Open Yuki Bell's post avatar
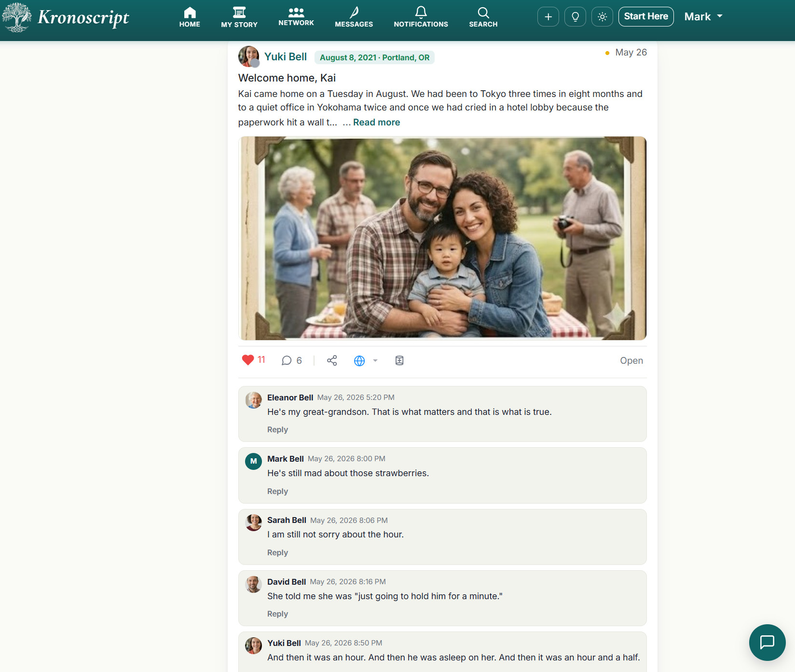795x672 pixels. pos(249,56)
